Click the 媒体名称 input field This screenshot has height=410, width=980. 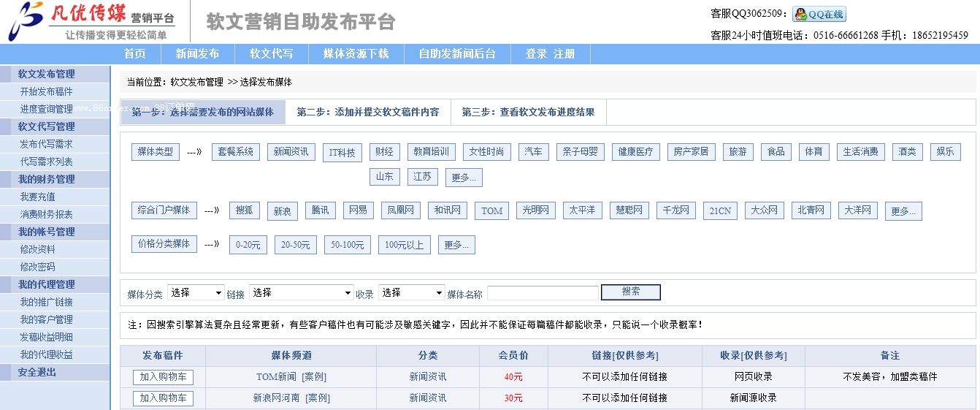(x=542, y=293)
